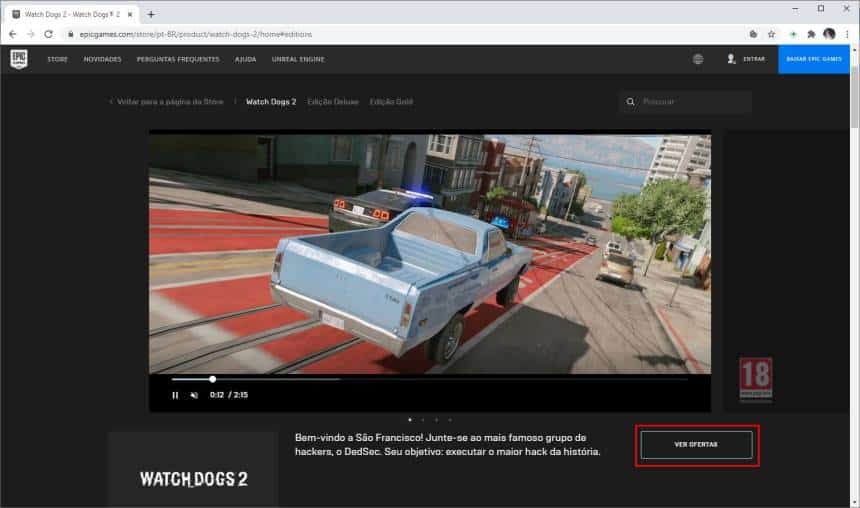Screen dimensions: 860x508
Task: Close the Watch Dogs 2 browser tab
Action: 130,14
